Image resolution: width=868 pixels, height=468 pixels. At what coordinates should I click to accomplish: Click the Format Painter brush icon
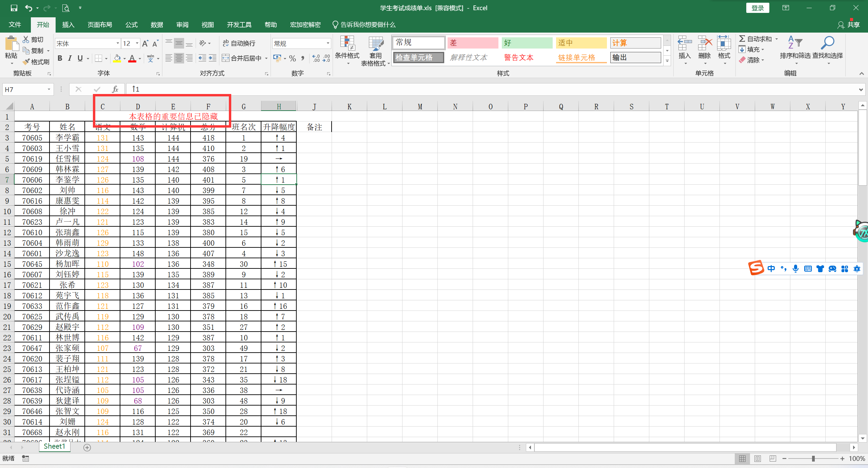pyautogui.click(x=26, y=62)
